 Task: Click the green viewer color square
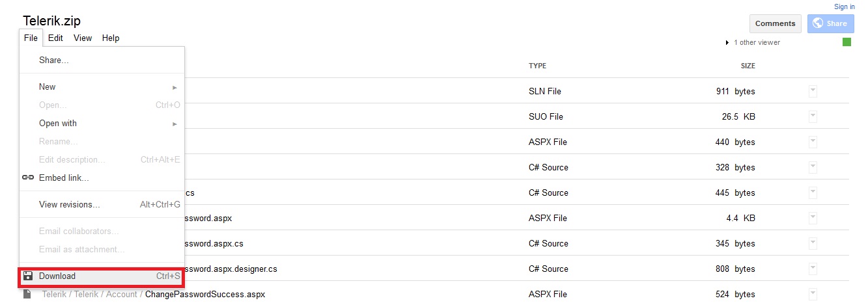coord(847,42)
